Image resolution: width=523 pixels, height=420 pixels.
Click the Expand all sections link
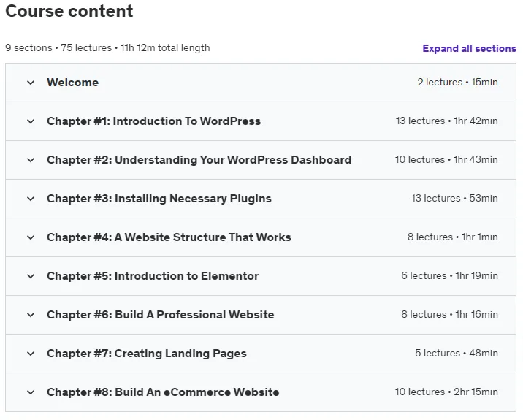[469, 48]
